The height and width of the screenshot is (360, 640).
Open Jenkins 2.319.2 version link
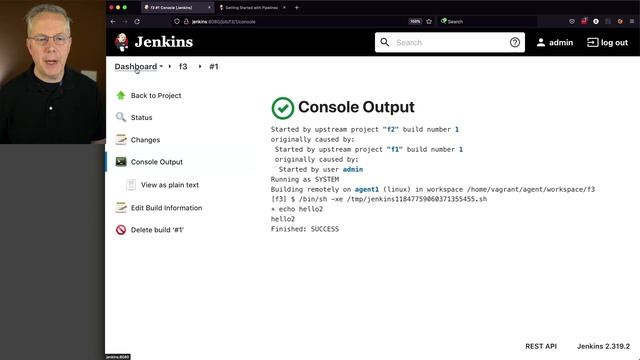coord(603,346)
